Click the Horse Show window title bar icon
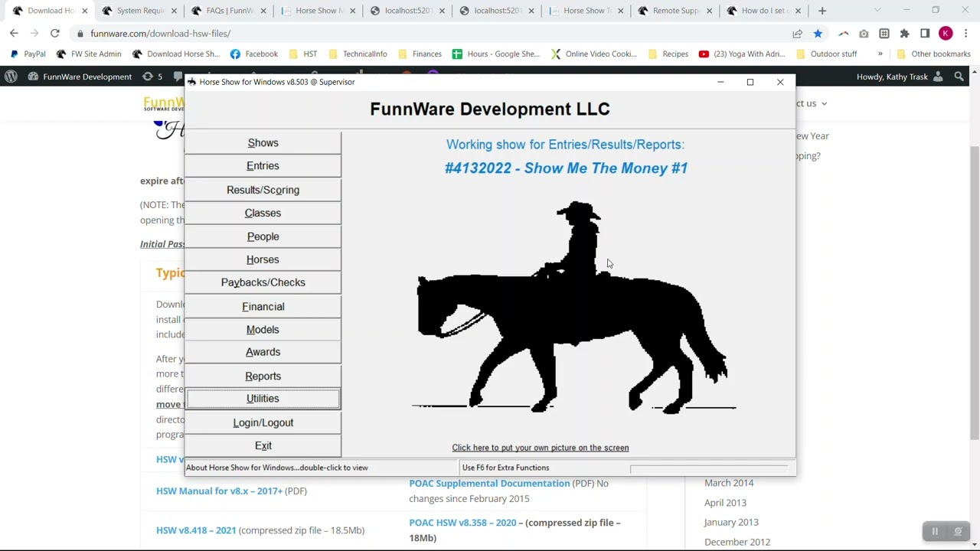 (x=191, y=82)
